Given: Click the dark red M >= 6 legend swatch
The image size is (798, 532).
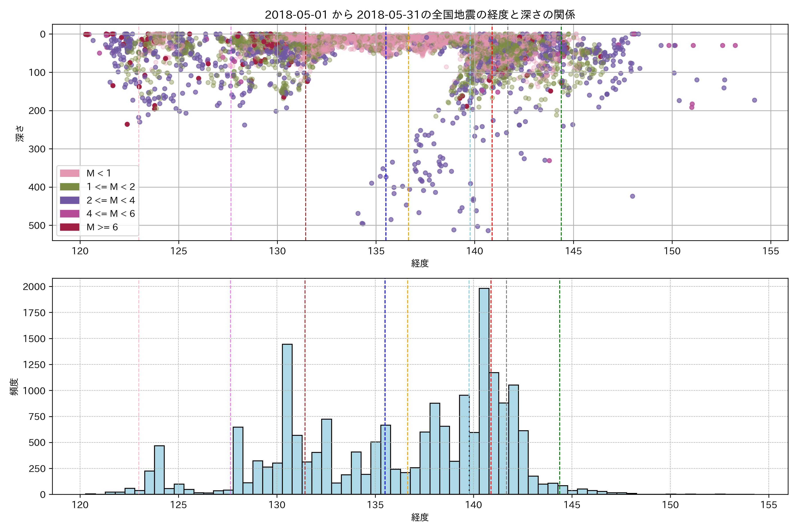Looking at the screenshot, I should pos(70,227).
